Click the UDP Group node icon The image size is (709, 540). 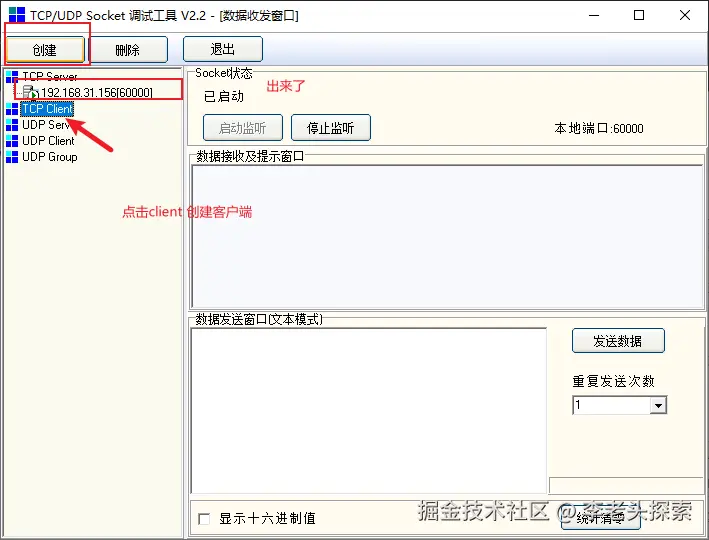click(x=12, y=157)
